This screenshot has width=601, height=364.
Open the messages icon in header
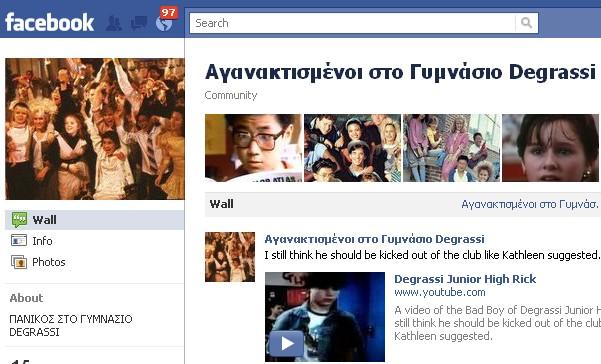click(138, 23)
